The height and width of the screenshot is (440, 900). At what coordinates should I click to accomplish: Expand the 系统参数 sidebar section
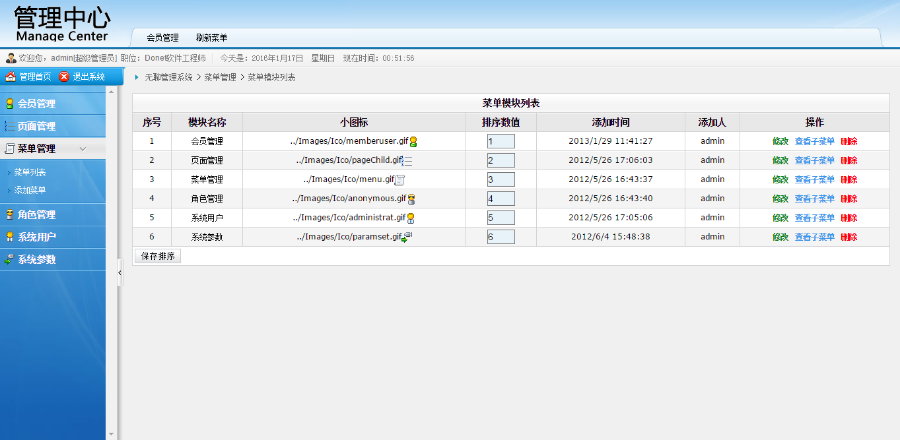[x=53, y=259]
